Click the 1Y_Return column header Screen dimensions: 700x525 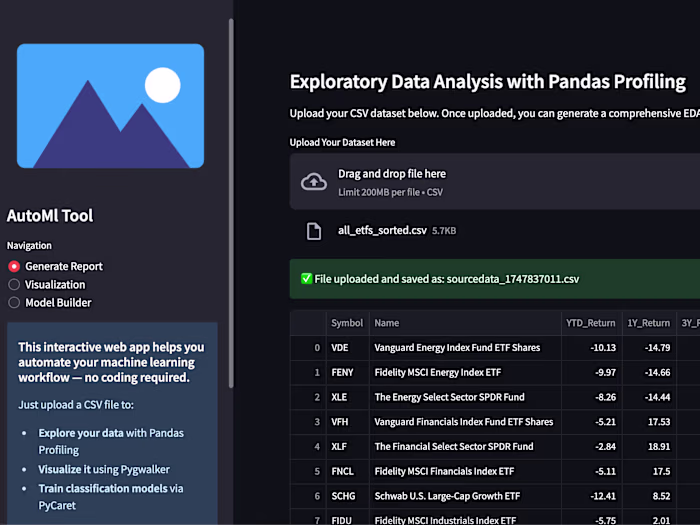pos(649,323)
